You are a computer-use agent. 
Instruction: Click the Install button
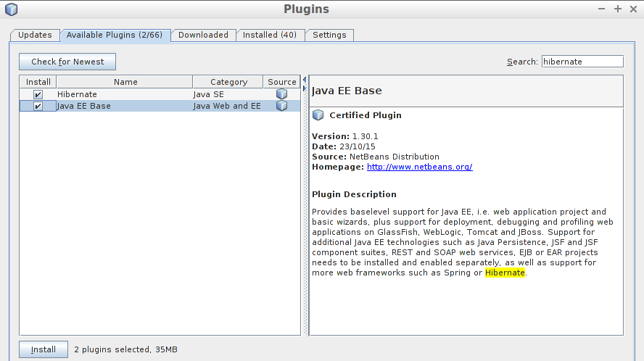pyautogui.click(x=44, y=349)
